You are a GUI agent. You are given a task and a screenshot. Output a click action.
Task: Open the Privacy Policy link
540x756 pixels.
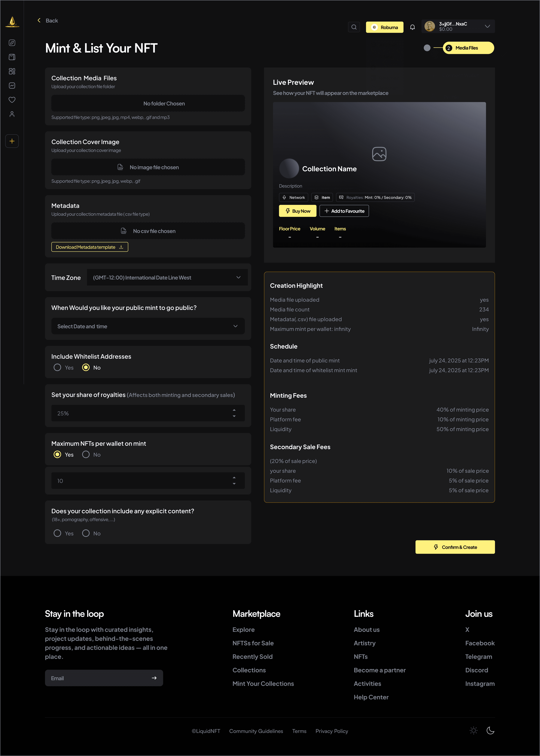click(331, 731)
